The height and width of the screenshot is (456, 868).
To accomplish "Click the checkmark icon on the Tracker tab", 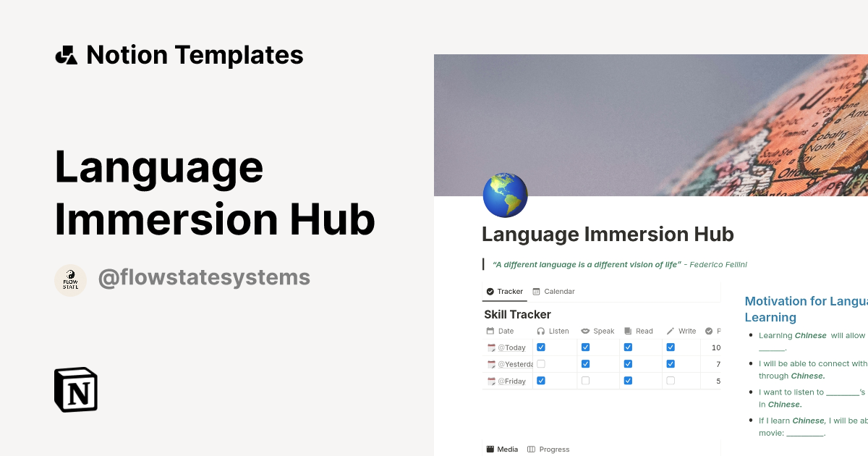I will [489, 292].
